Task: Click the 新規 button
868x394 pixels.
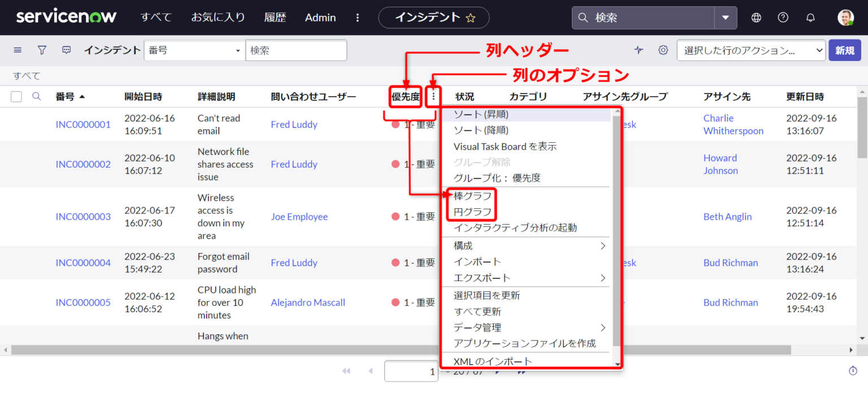Action: 844,50
